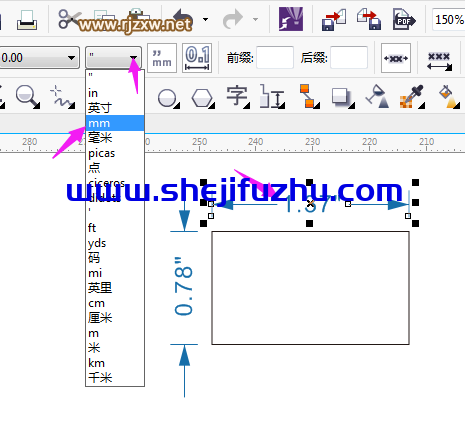
Task: Select the Parallel Dimension tool
Action: pyautogui.click(x=272, y=96)
